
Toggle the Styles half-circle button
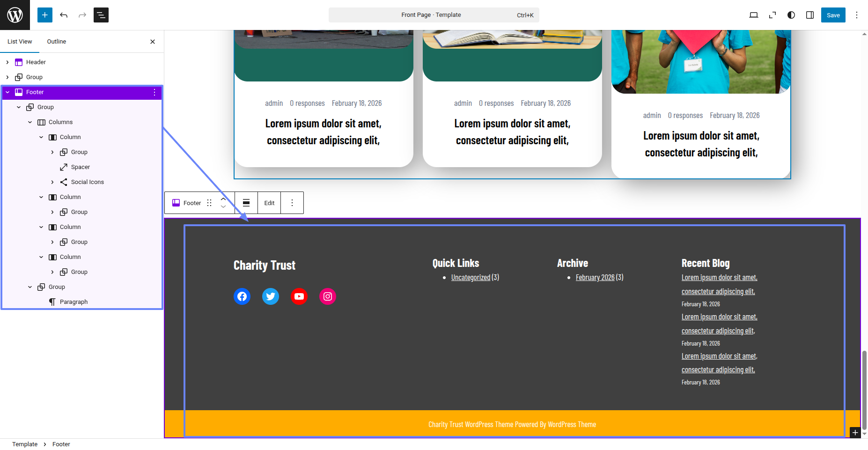click(x=791, y=15)
